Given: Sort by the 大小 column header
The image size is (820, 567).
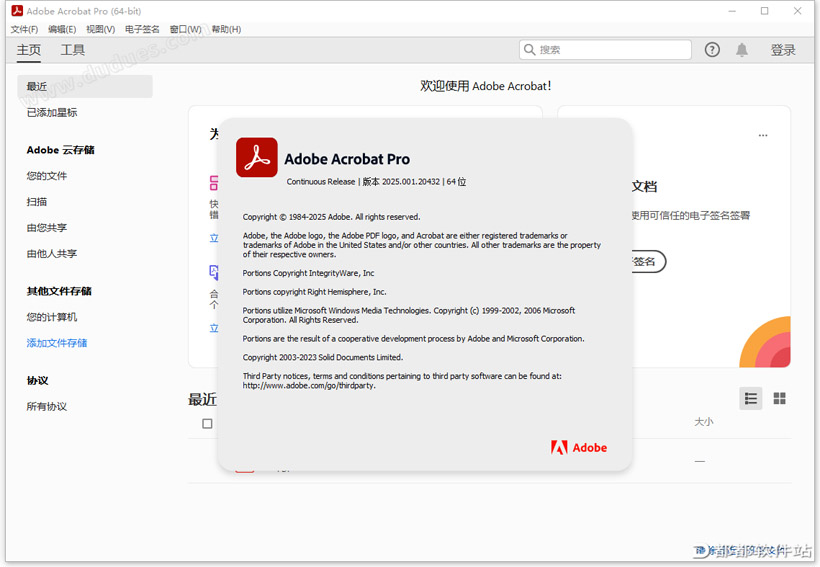Looking at the screenshot, I should click(703, 422).
